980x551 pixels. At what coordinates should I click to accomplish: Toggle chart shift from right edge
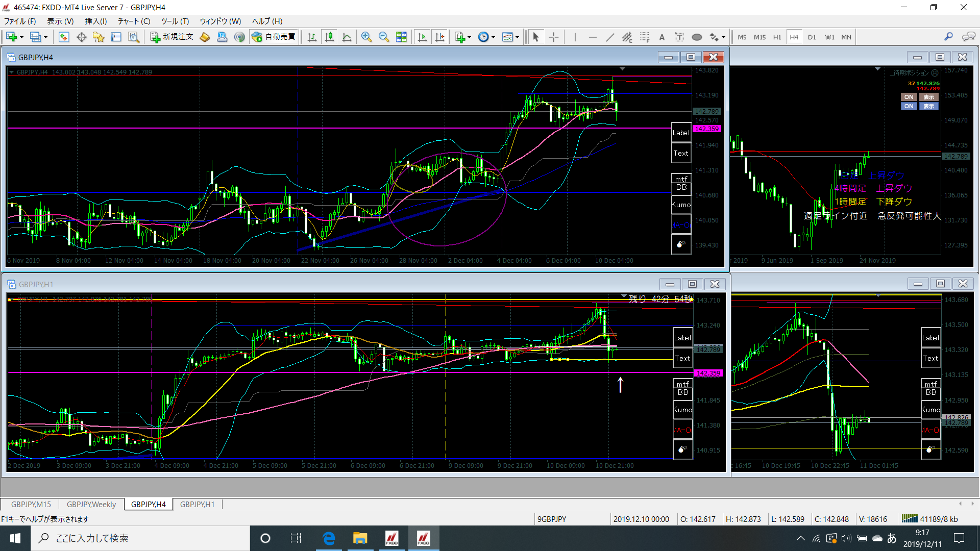tap(440, 37)
